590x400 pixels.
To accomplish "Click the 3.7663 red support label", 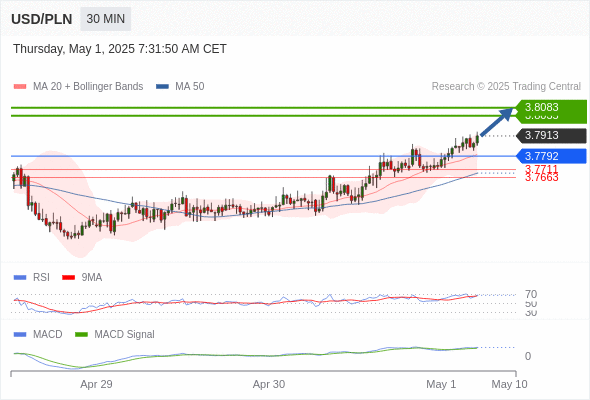I will coord(541,177).
